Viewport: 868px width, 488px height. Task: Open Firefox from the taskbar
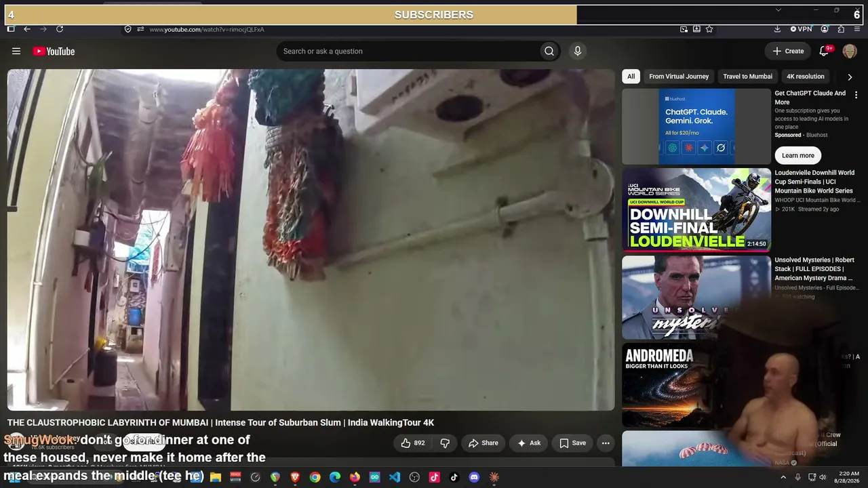pyautogui.click(x=355, y=477)
